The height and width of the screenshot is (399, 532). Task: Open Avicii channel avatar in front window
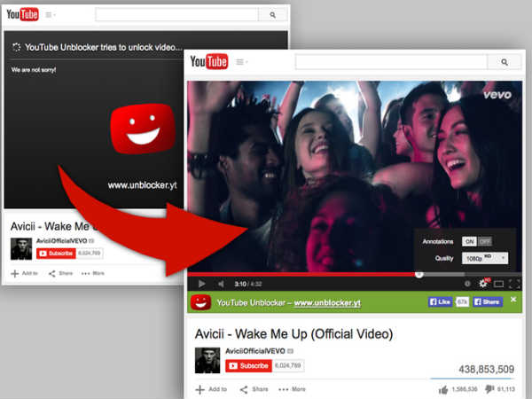point(207,360)
